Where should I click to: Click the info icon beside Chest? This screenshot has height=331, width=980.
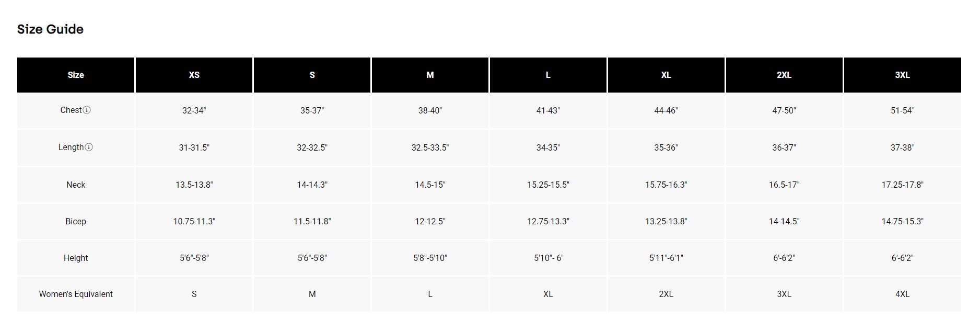pyautogui.click(x=87, y=110)
